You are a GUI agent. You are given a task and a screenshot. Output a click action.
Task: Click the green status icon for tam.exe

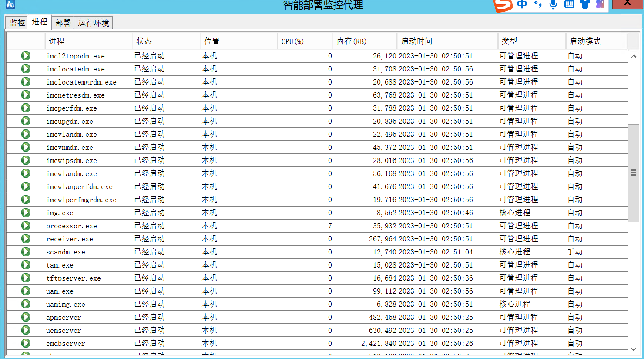(x=26, y=264)
